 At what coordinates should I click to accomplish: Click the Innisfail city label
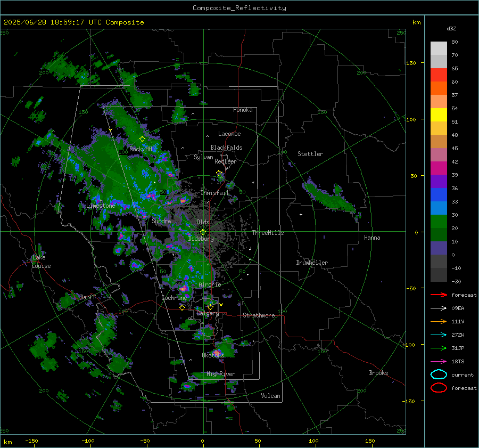coord(215,193)
